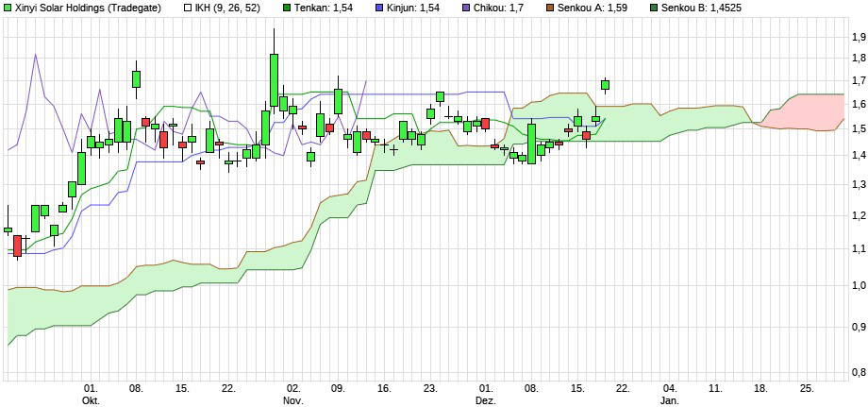This screenshot has width=868, height=407.
Task: Click the 1,8 price axis label
Action: pos(860,59)
